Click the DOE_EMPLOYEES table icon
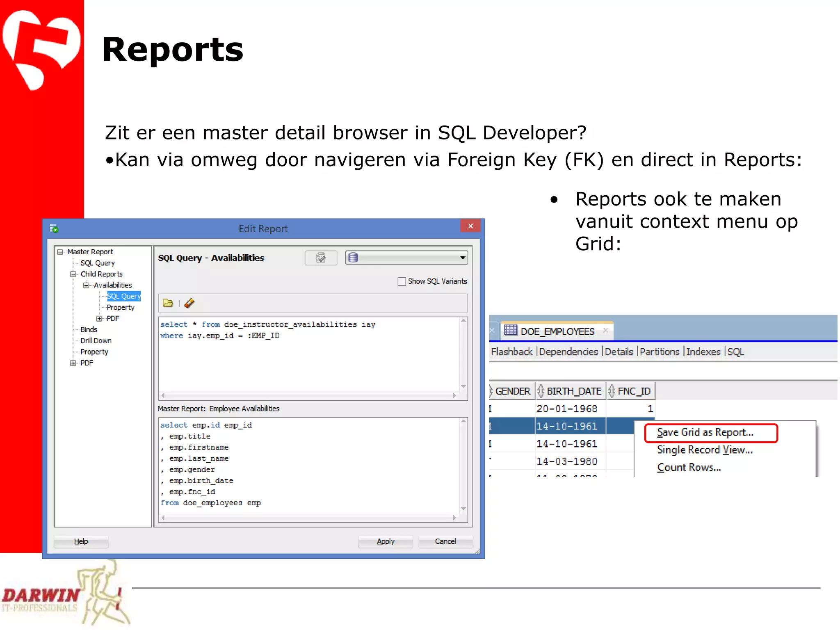This screenshot has width=840, height=630. click(x=511, y=330)
